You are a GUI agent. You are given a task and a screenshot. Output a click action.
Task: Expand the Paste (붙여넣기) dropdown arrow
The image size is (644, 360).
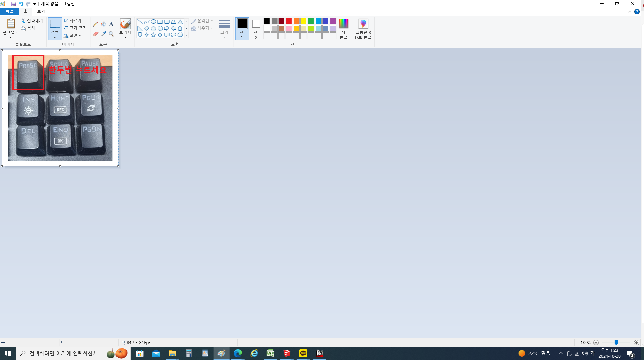pyautogui.click(x=10, y=37)
